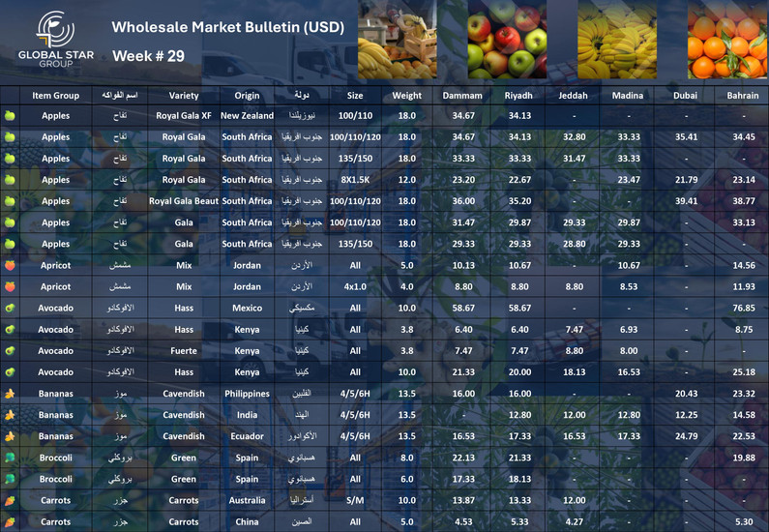
Task: Open the mixed fruit crates photo
Action: pyautogui.click(x=398, y=40)
